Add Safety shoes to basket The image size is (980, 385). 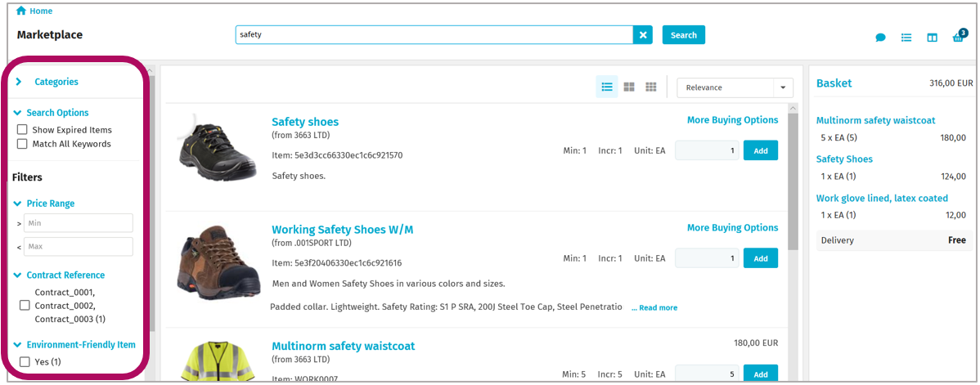(x=761, y=150)
